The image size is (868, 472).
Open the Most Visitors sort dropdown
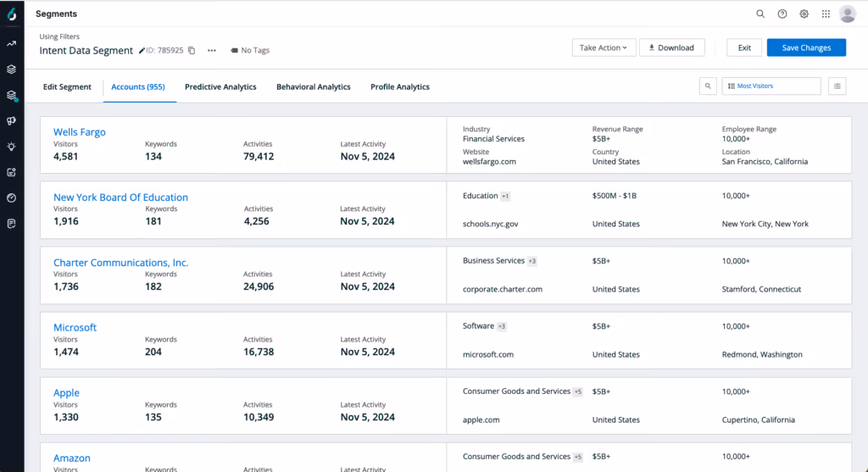coord(771,86)
